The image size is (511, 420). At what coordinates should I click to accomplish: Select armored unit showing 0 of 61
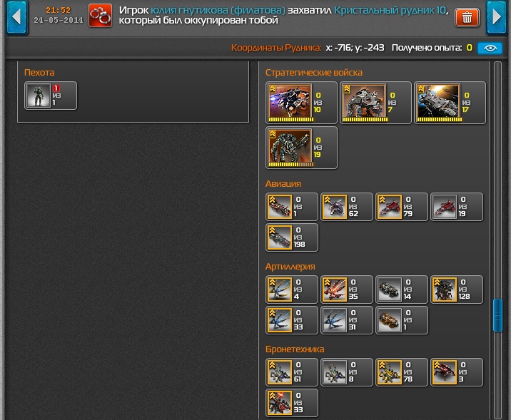tap(292, 372)
